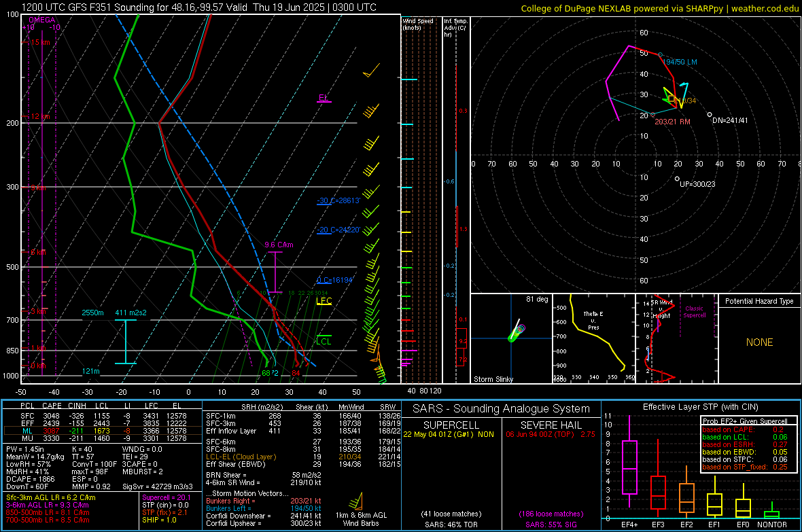The width and height of the screenshot is (802, 532).
Task: Click the wind barb icon above '1km & 6km AGL'
Action: pos(356,500)
